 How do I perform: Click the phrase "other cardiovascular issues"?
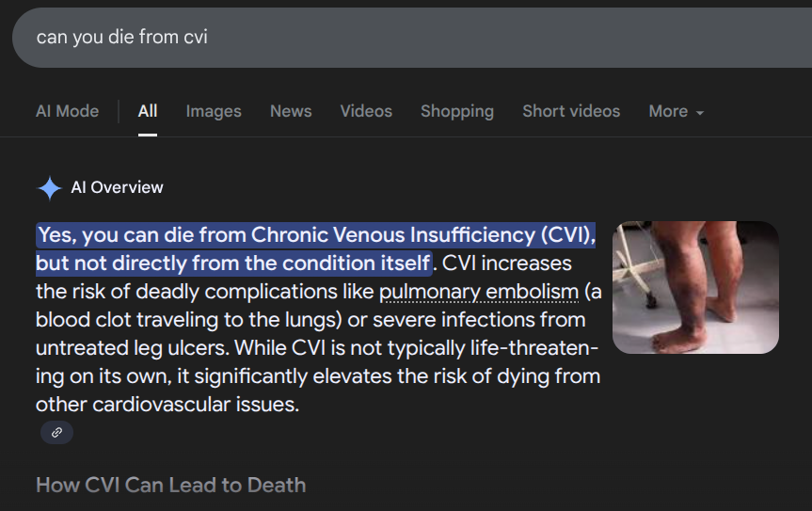[x=166, y=405]
